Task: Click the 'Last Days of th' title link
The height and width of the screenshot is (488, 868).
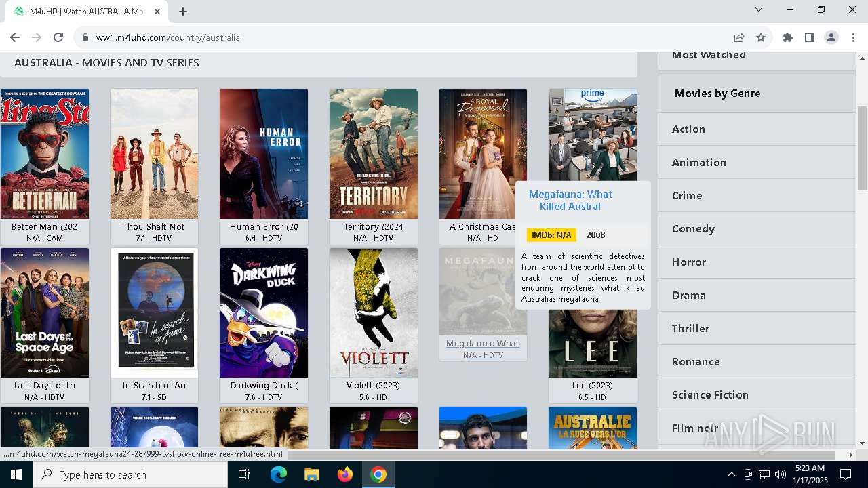Action: pyautogui.click(x=45, y=385)
